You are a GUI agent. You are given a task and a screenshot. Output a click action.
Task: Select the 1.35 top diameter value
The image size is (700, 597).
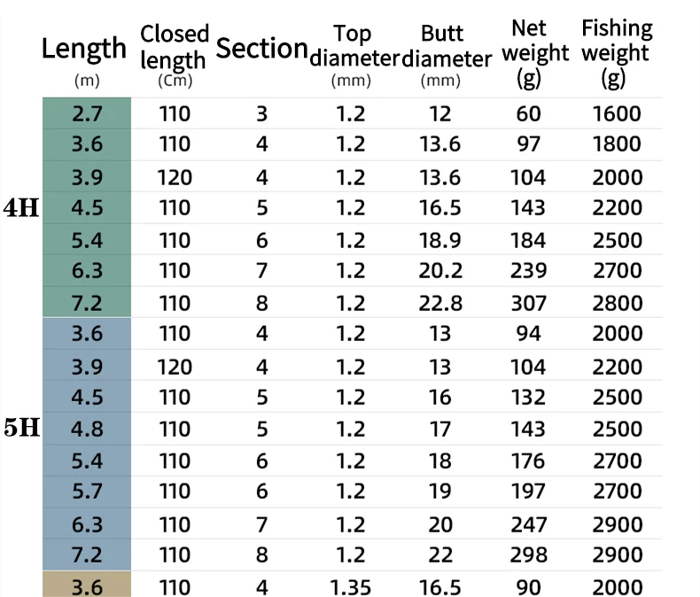tap(351, 586)
